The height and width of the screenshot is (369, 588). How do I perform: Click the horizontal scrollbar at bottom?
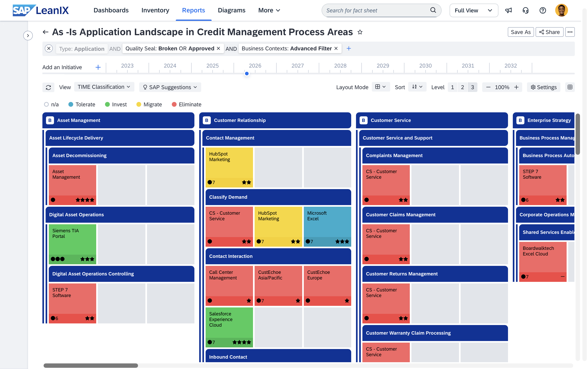pos(91,366)
